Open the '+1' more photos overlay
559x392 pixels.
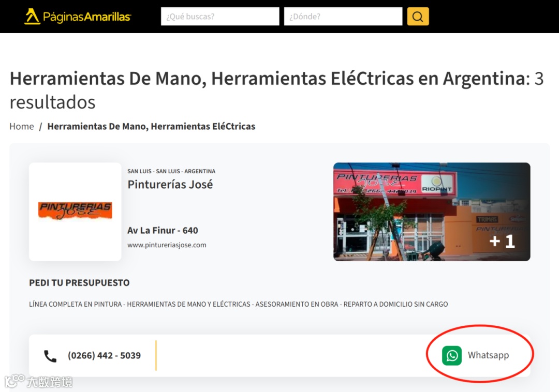tap(502, 241)
